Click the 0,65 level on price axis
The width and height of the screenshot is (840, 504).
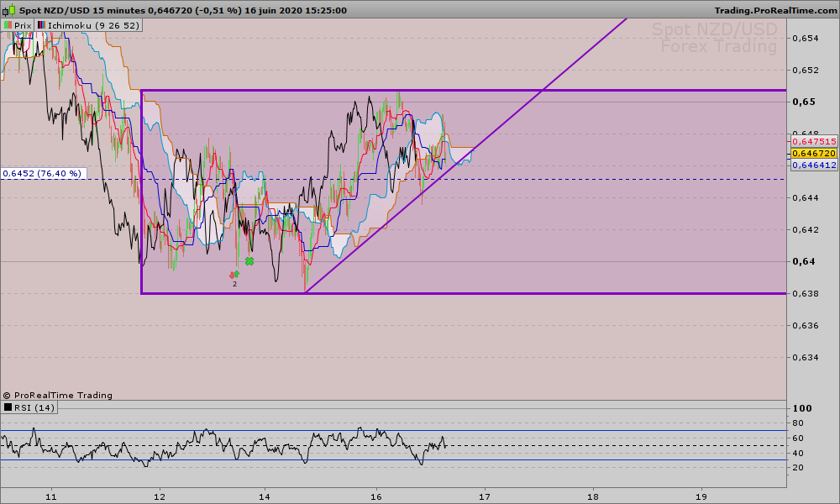tap(805, 102)
